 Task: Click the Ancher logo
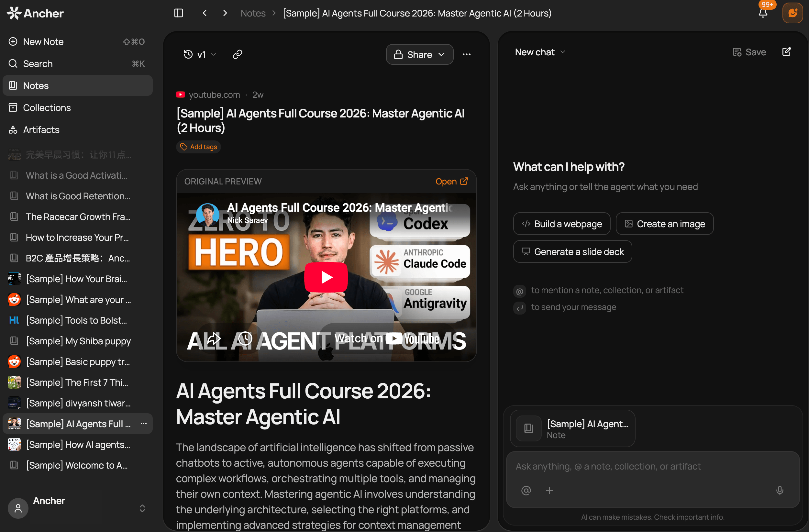pos(35,13)
